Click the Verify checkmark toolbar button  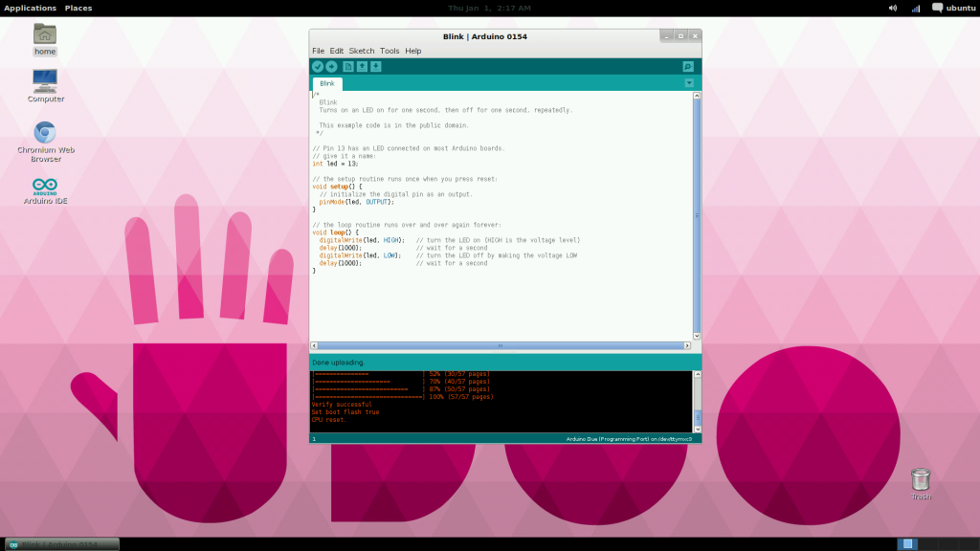318,66
